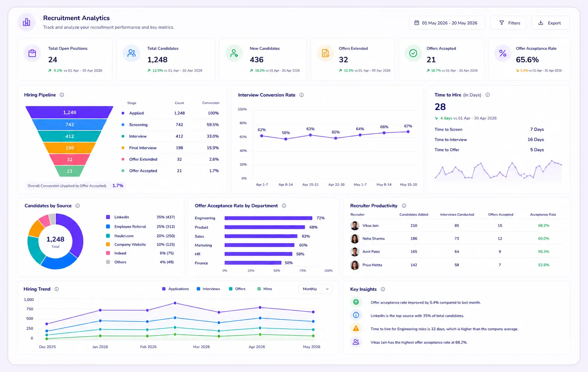Screen dimensions: 588x372
Task: Open info icon beside Time to Hire
Action: [x=488, y=95]
